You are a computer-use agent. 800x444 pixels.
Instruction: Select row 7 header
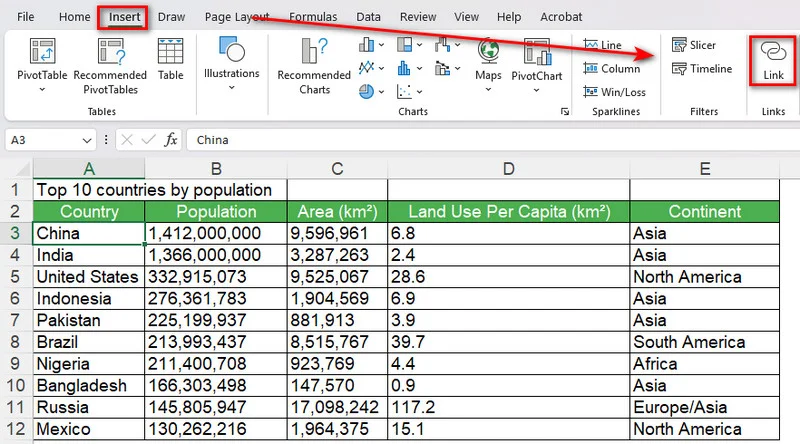15,320
